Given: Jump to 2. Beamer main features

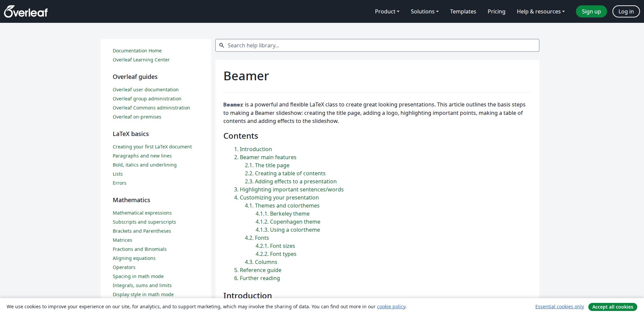Looking at the screenshot, I should click(265, 157).
